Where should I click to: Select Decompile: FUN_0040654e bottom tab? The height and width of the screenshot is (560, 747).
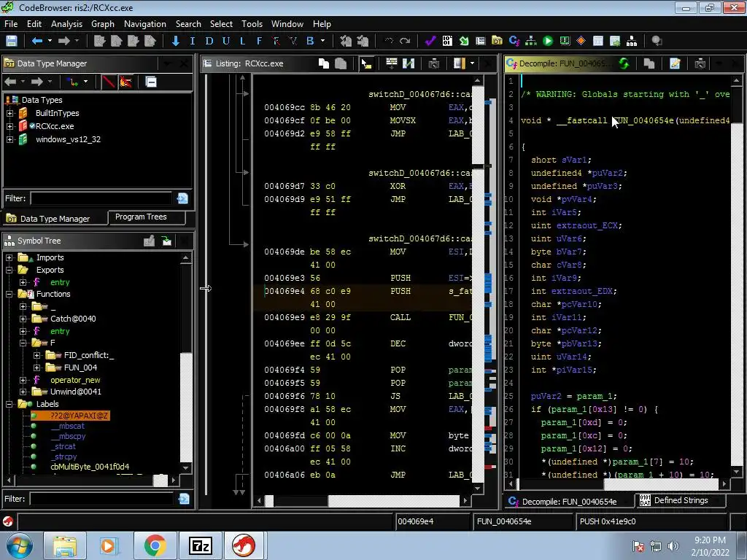click(x=568, y=502)
